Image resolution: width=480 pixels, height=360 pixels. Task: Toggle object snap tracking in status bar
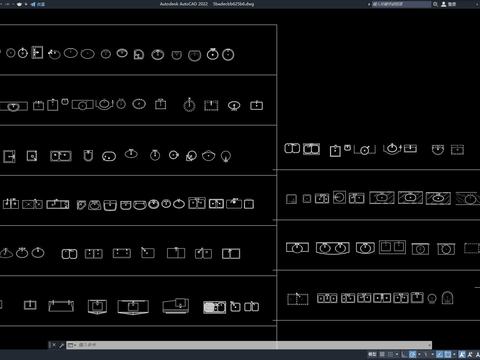tap(440, 354)
